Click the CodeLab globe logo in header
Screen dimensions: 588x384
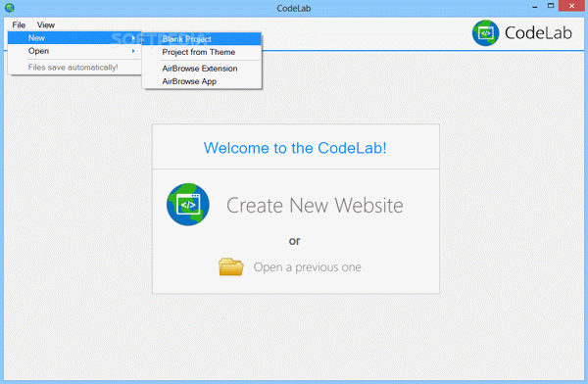click(486, 33)
